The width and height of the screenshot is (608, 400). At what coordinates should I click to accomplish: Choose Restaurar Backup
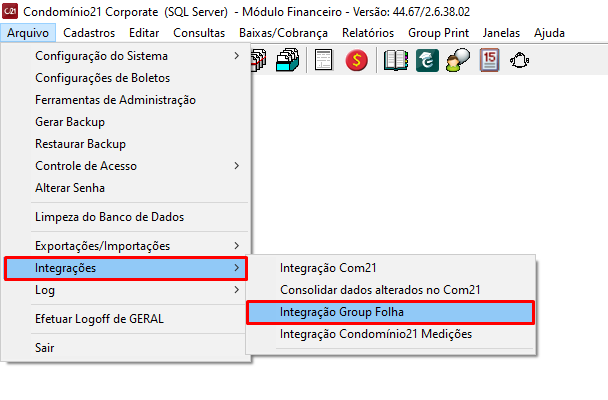126,144
